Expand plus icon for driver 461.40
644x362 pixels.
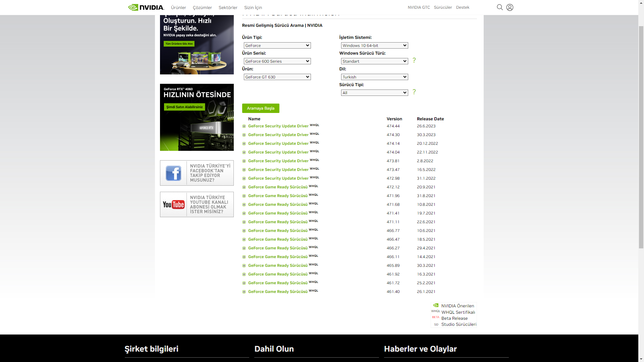244,292
